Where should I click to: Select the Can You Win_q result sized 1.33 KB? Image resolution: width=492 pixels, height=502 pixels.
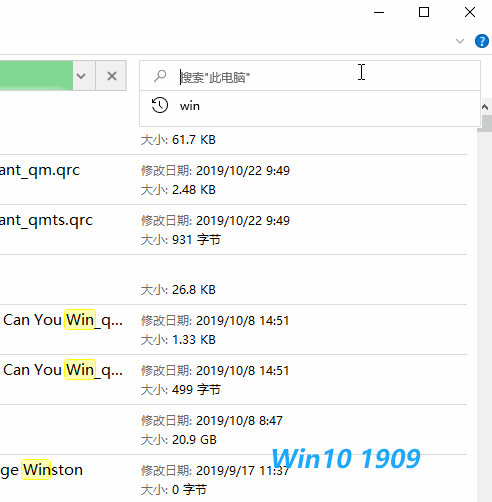coord(63,320)
